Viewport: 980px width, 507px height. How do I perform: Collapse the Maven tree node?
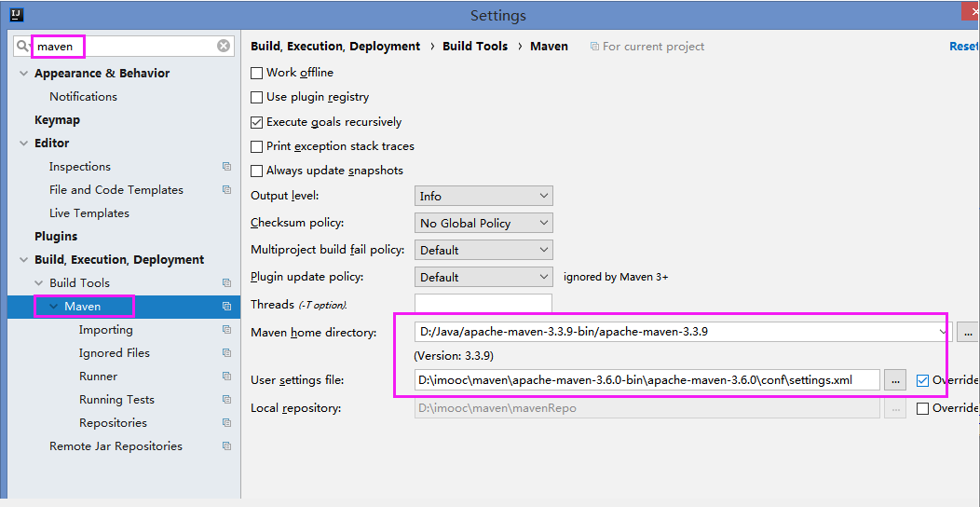54,307
